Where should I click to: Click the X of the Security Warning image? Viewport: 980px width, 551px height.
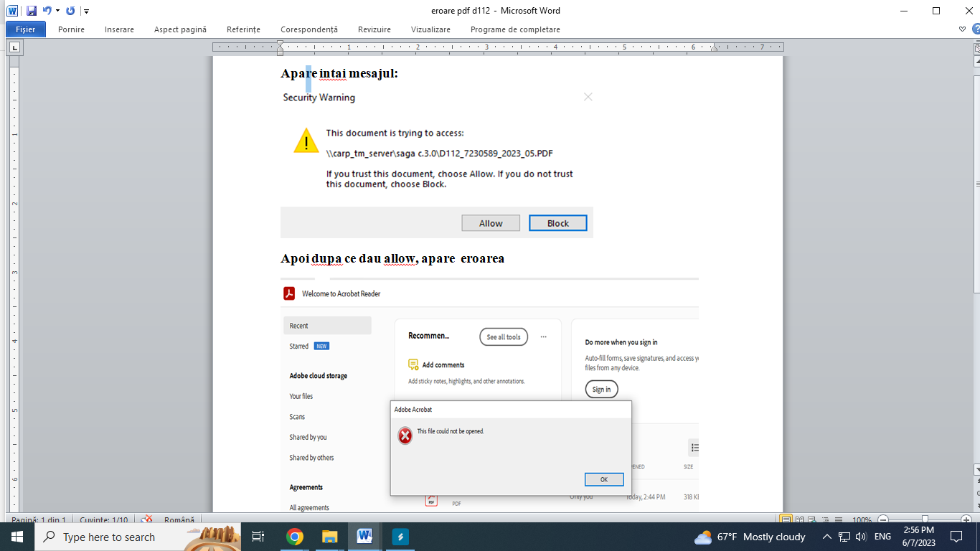[588, 97]
